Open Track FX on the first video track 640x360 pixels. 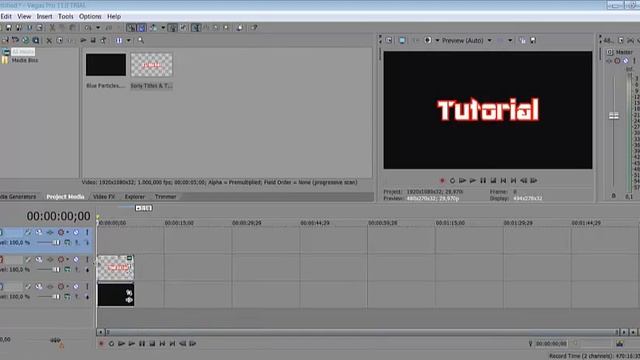50,232
